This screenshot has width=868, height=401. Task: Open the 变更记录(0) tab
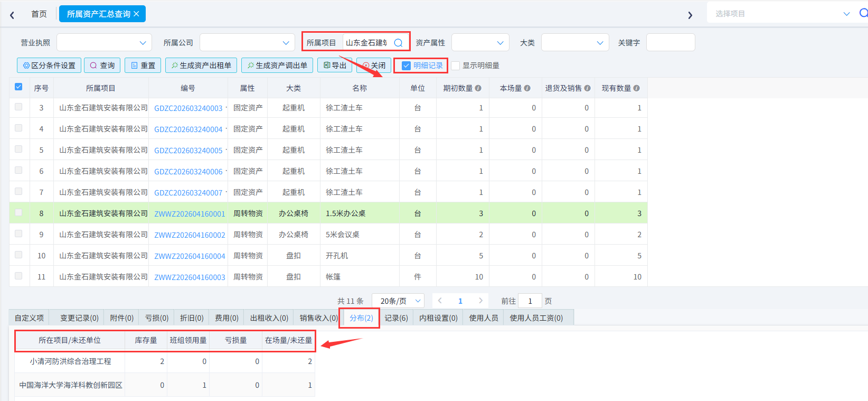(x=79, y=318)
